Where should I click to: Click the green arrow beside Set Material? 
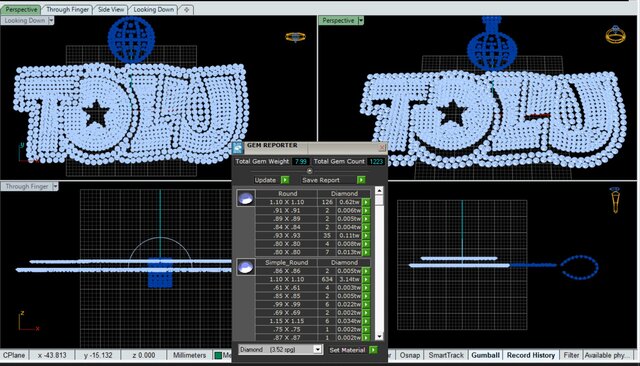(x=373, y=350)
